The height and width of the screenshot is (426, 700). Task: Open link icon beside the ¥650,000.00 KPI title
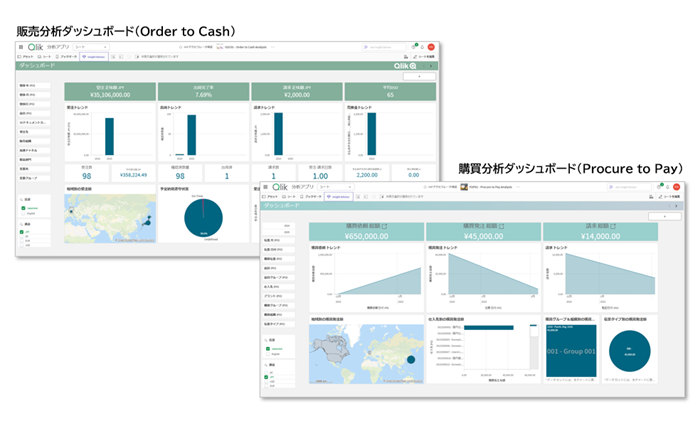pos(386,227)
